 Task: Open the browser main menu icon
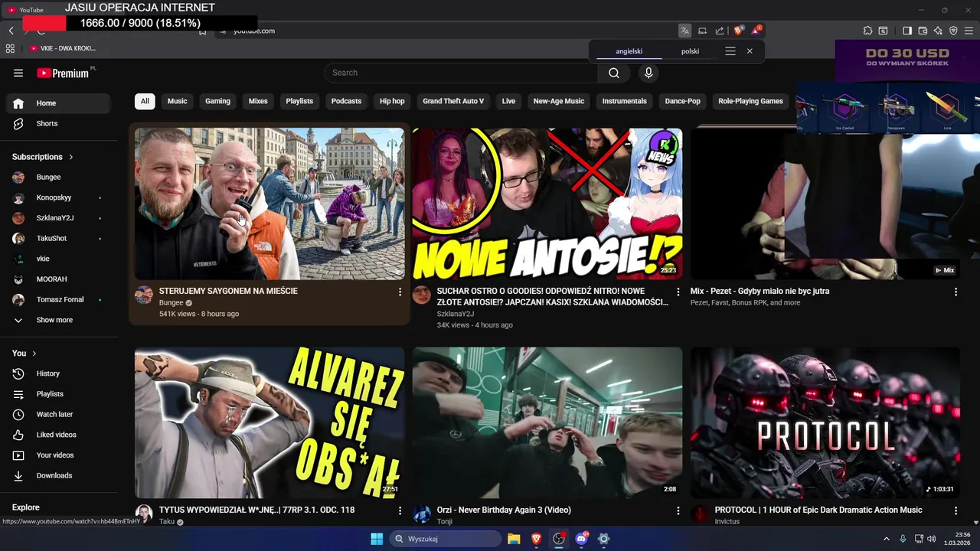(969, 31)
